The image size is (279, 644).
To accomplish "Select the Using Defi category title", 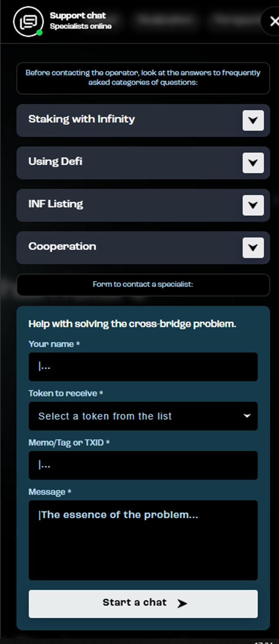I will tap(55, 162).
